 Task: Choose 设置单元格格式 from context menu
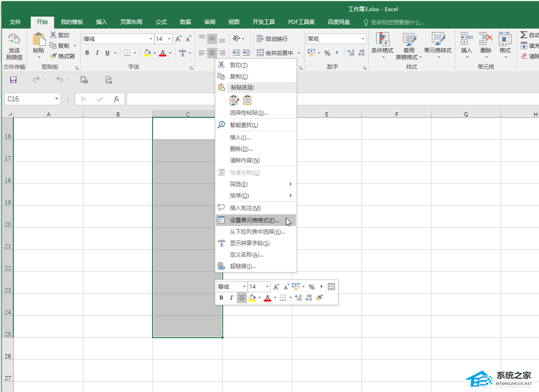coord(254,220)
